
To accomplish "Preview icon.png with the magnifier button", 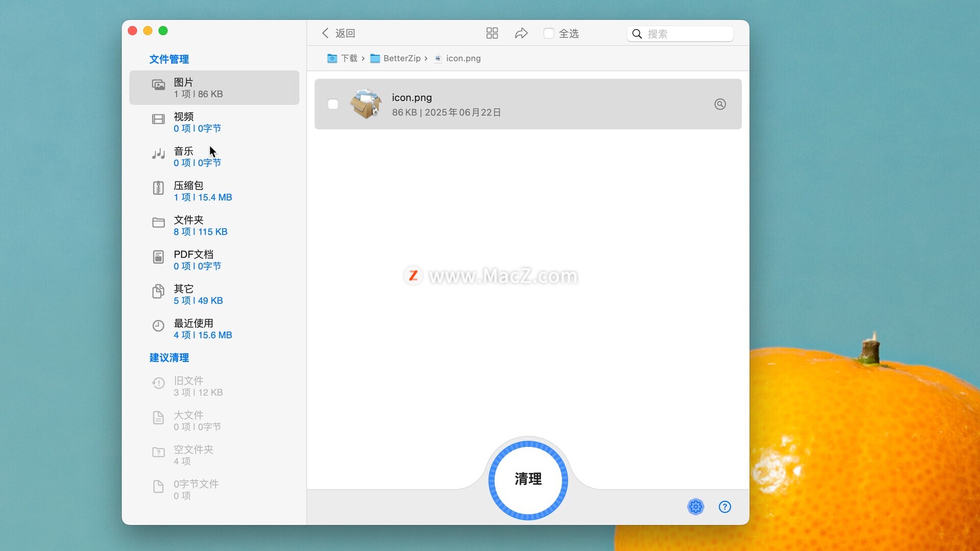I will pos(720,104).
